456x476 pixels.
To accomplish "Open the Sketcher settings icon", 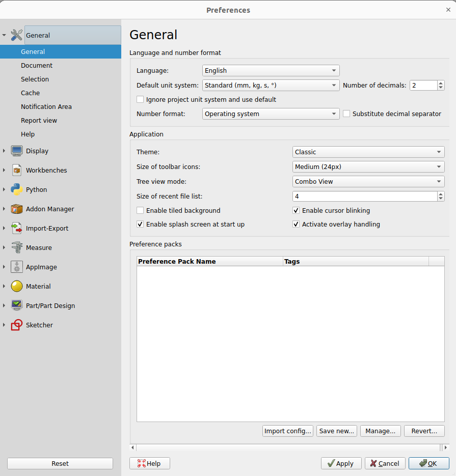I will [x=16, y=325].
